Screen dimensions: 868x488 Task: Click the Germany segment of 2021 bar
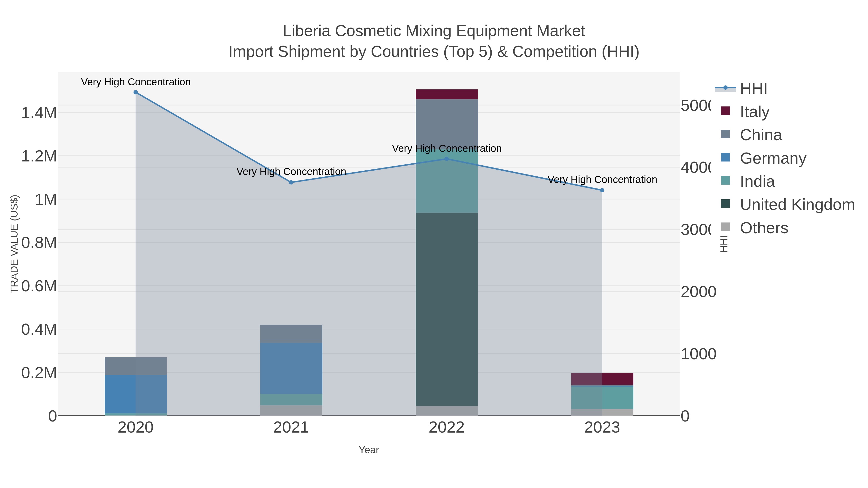click(291, 368)
